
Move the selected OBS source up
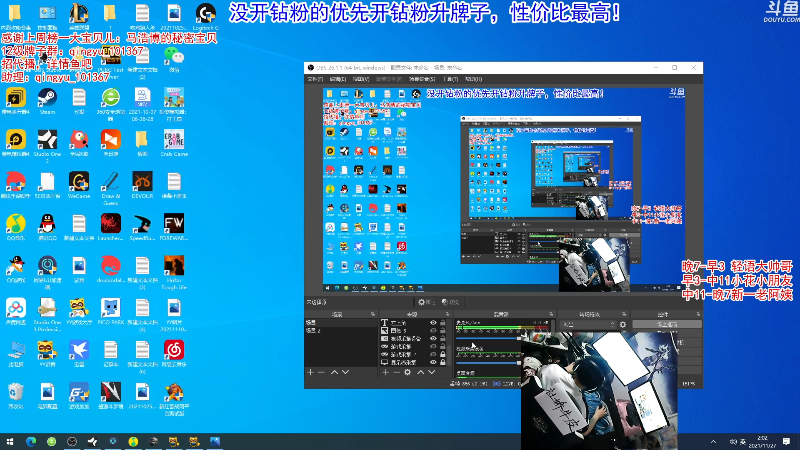[x=420, y=372]
